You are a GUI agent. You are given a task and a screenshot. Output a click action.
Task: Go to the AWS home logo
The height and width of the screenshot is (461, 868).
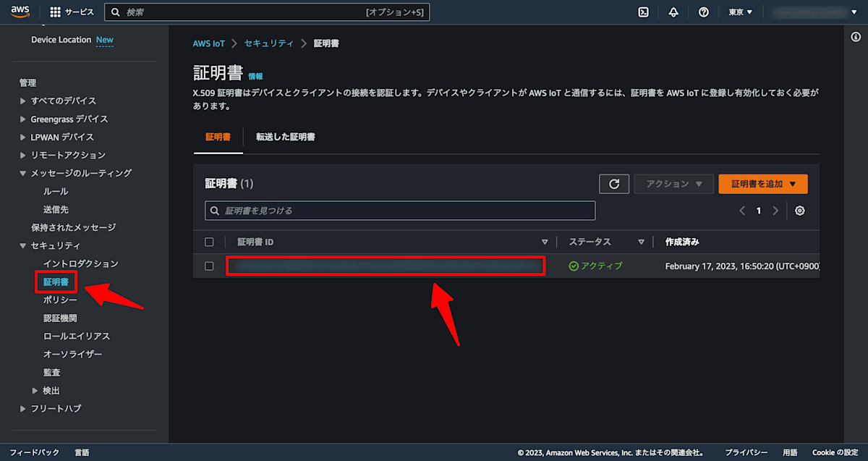(x=20, y=12)
